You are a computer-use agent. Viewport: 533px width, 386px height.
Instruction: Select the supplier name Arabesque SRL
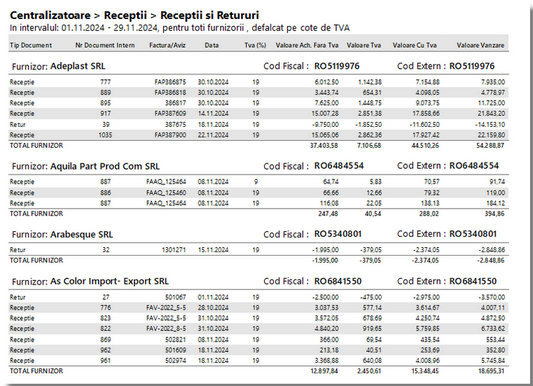pos(82,234)
